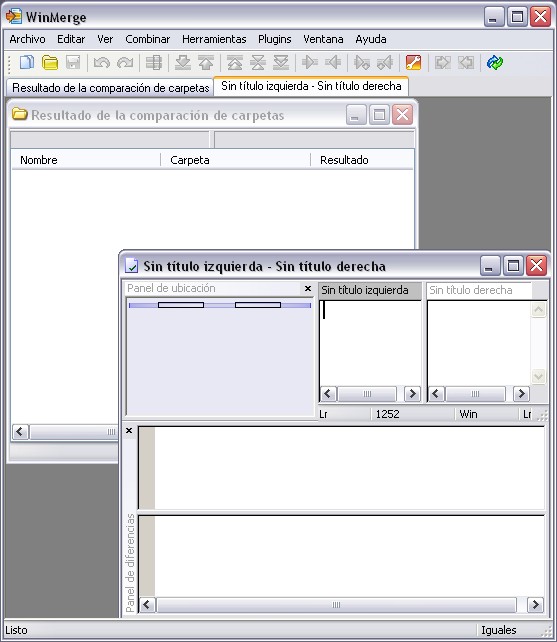Click left scroll arrow of right editor pane

pos(436,394)
